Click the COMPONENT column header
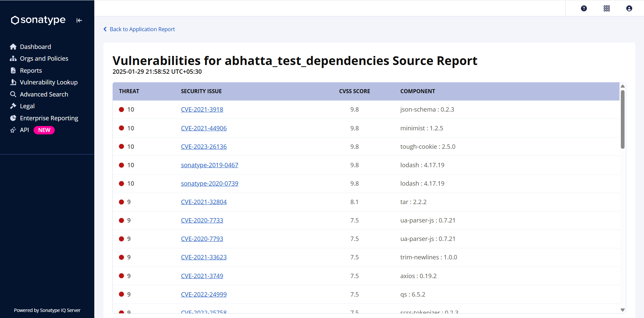The image size is (644, 318). coord(417,91)
